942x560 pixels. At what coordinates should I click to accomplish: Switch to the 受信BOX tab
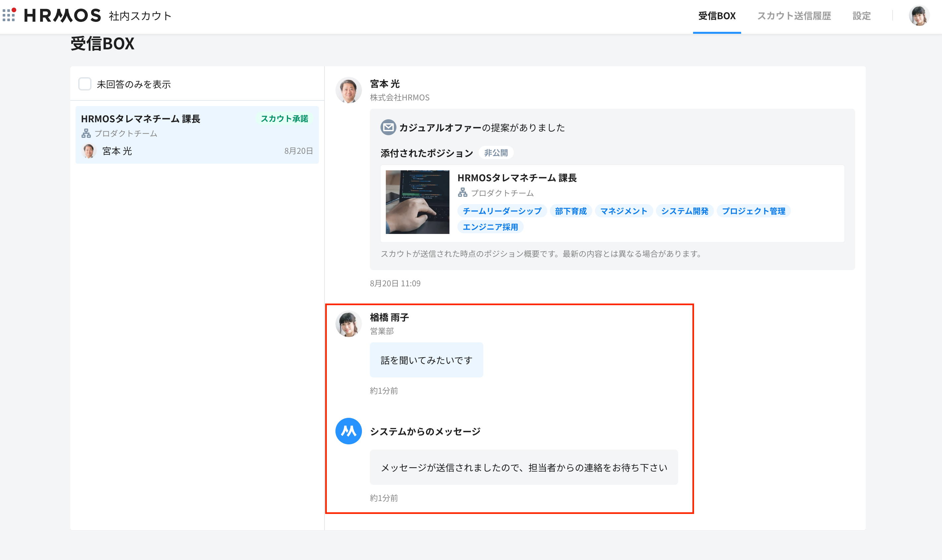tap(717, 16)
